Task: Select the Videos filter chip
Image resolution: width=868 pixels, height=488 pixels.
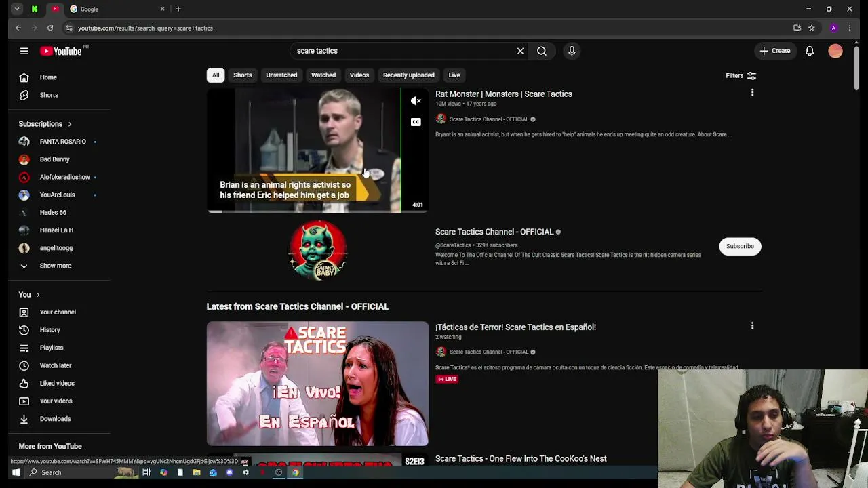Action: (359, 75)
